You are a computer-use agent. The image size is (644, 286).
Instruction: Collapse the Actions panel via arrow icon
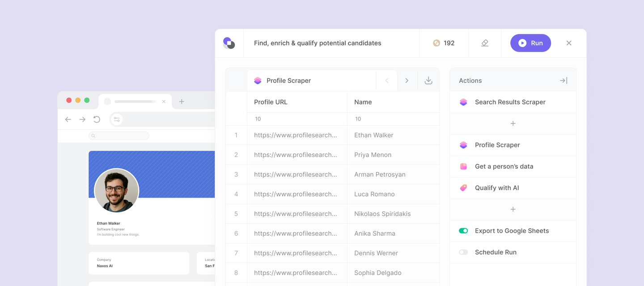click(x=563, y=80)
